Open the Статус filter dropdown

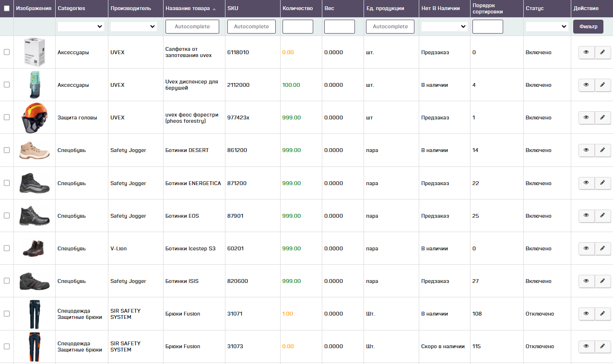547,27
